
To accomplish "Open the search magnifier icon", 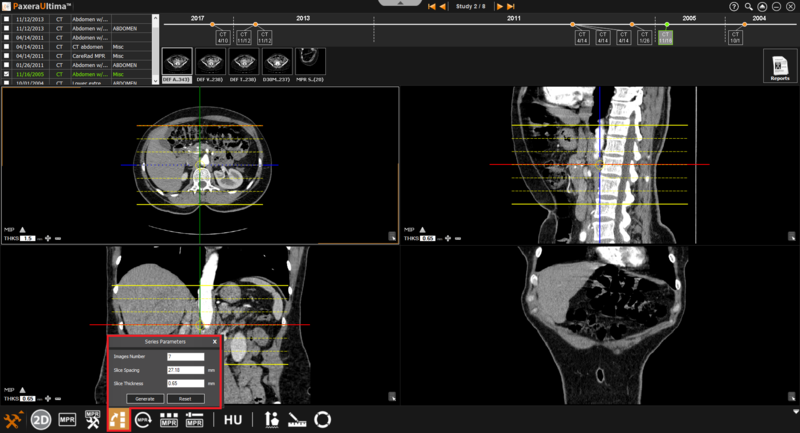I will coord(748,6).
